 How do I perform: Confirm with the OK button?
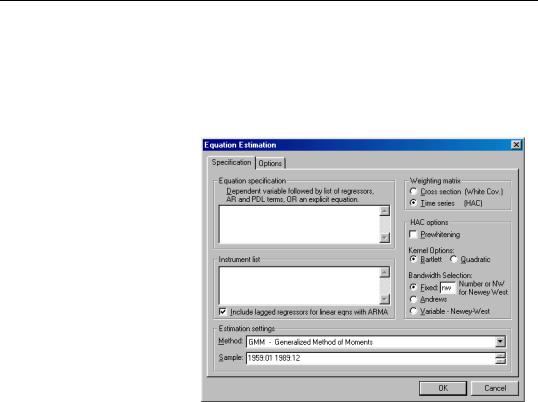coord(443,388)
